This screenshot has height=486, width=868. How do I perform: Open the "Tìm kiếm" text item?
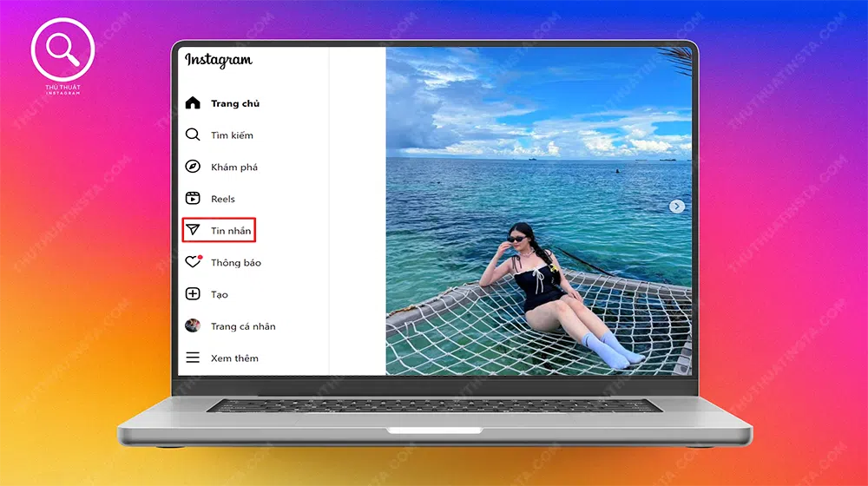point(232,135)
